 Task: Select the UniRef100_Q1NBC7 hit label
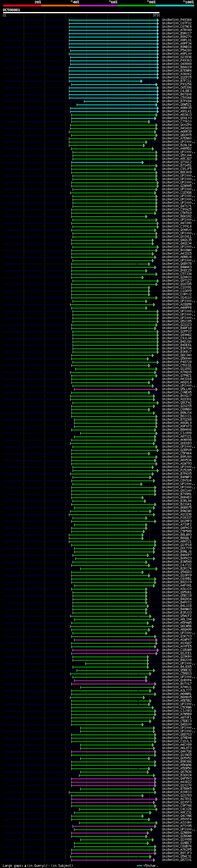click(177, 843)
